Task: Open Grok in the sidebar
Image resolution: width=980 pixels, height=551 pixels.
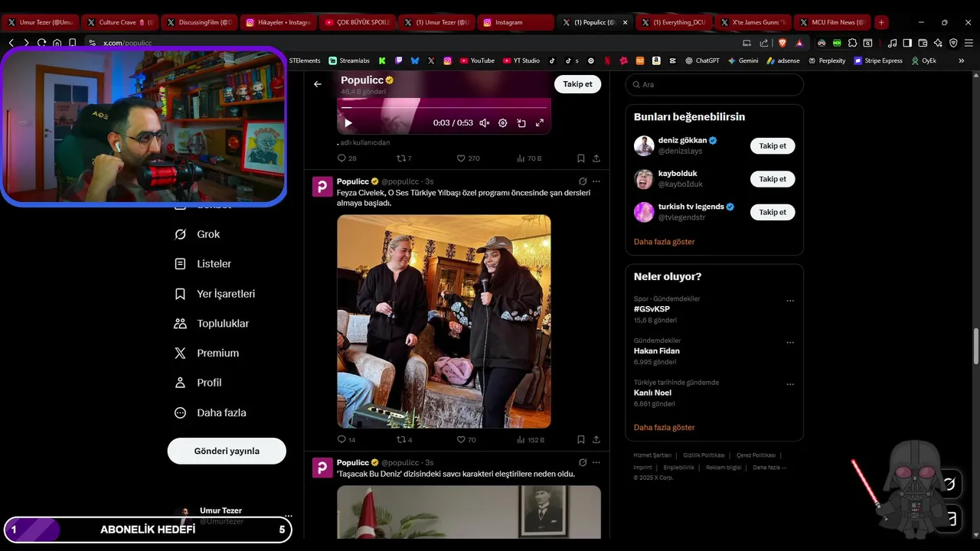Action: (x=198, y=234)
